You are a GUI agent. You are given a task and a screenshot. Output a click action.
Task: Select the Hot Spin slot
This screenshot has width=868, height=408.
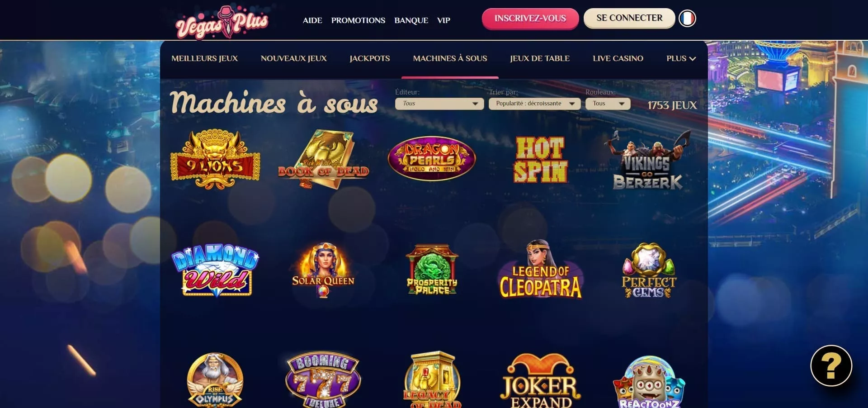click(540, 159)
